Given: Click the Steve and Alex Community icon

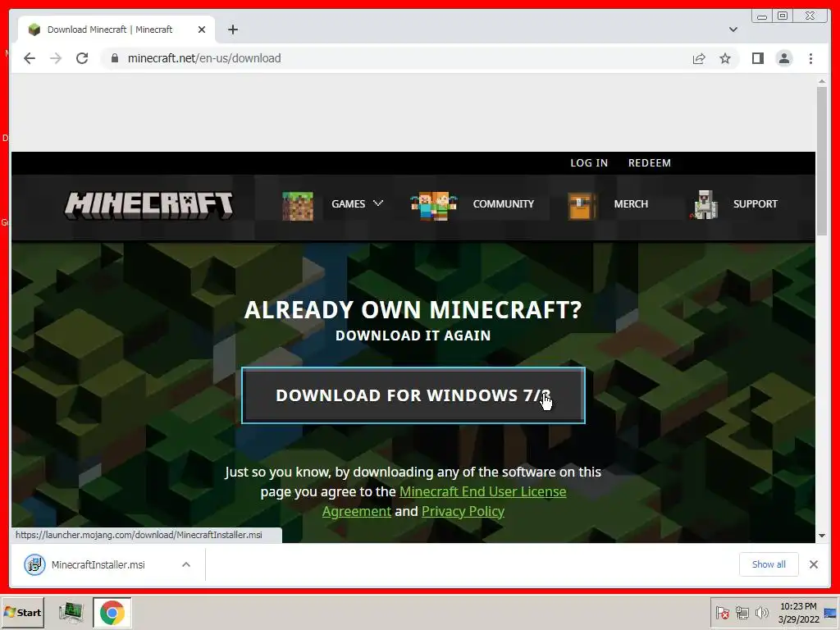Looking at the screenshot, I should (434, 206).
